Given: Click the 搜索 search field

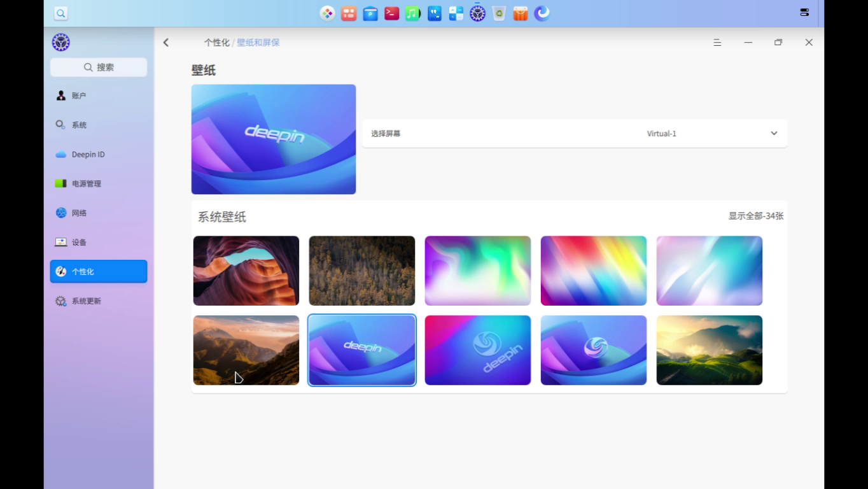Looking at the screenshot, I should click(x=99, y=67).
